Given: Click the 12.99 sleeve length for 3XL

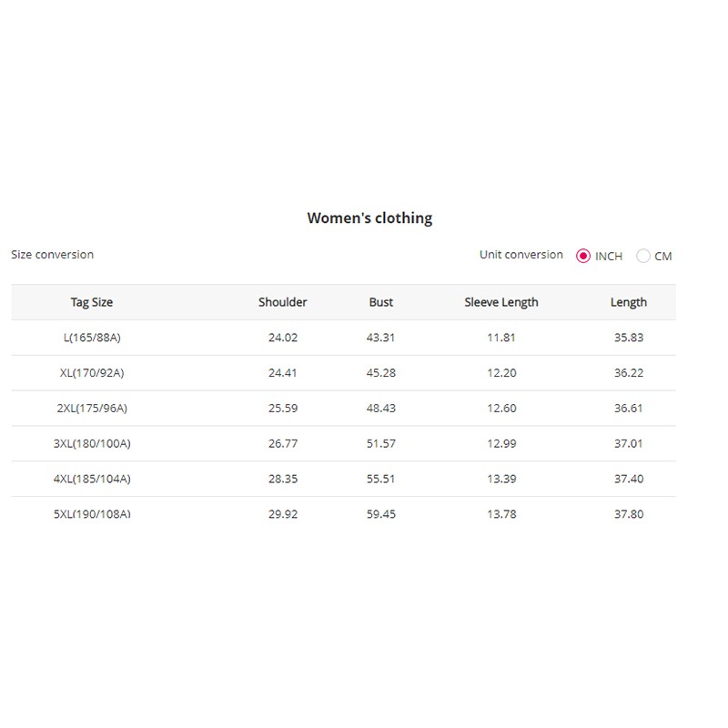Looking at the screenshot, I should pos(501,443).
